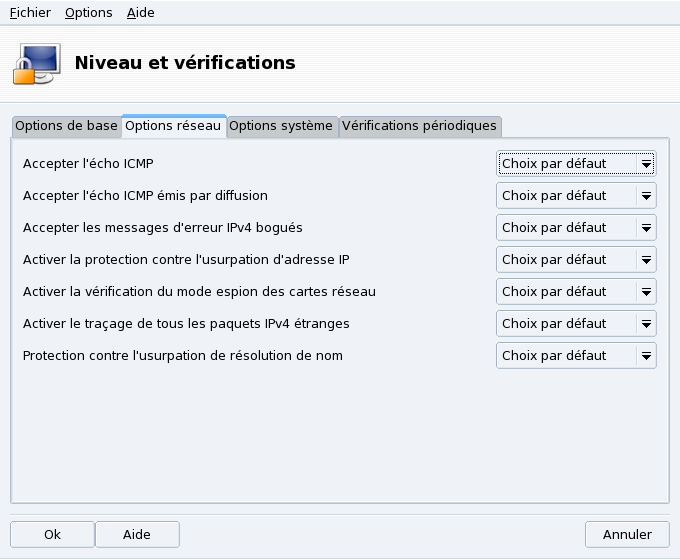
Task: Expand the Accepter l'écho ICMP dropdown
Action: pos(576,163)
